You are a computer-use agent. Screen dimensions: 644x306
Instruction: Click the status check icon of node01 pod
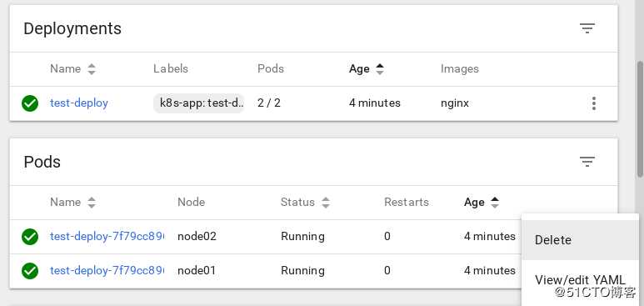pos(30,271)
